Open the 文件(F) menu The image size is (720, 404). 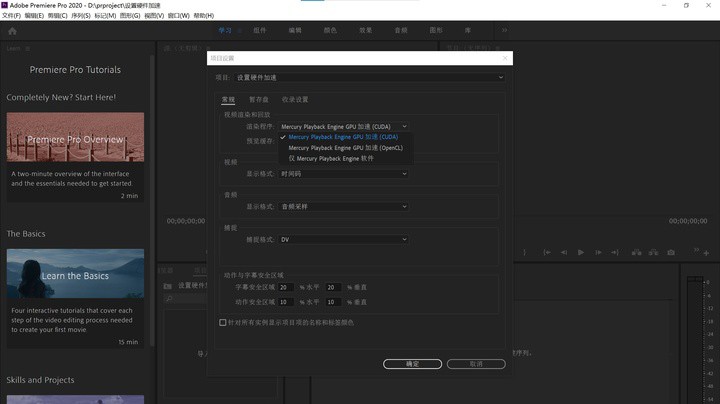[11, 16]
